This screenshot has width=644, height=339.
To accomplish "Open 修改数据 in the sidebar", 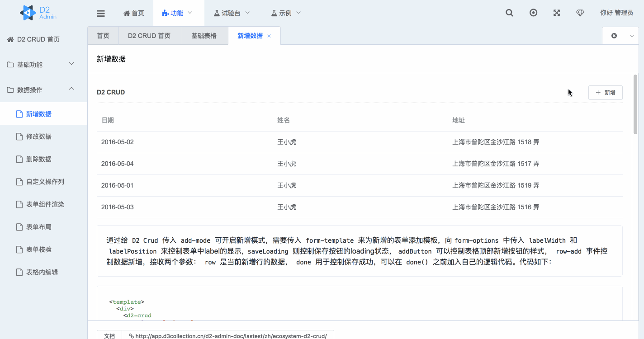I will [43, 137].
